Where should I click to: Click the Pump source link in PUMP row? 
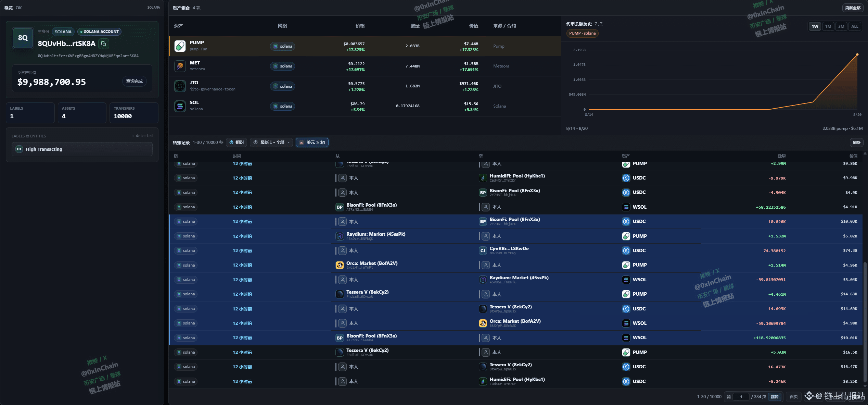click(x=499, y=46)
